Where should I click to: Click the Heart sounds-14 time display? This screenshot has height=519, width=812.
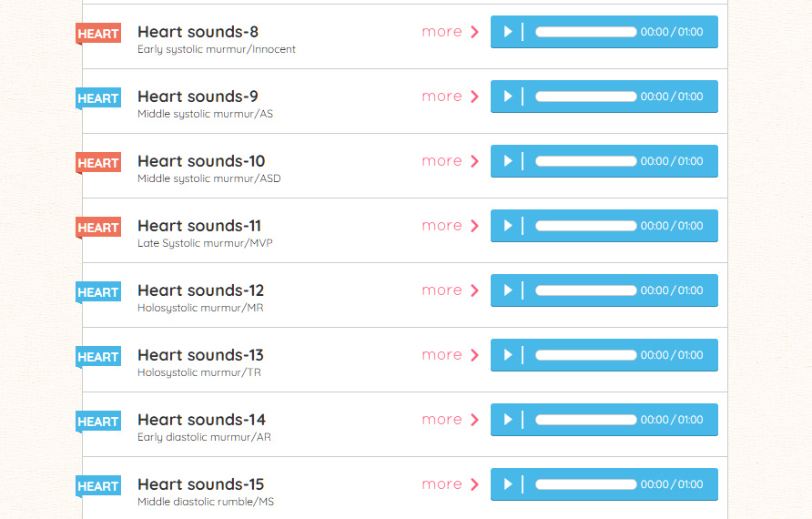[x=672, y=420]
